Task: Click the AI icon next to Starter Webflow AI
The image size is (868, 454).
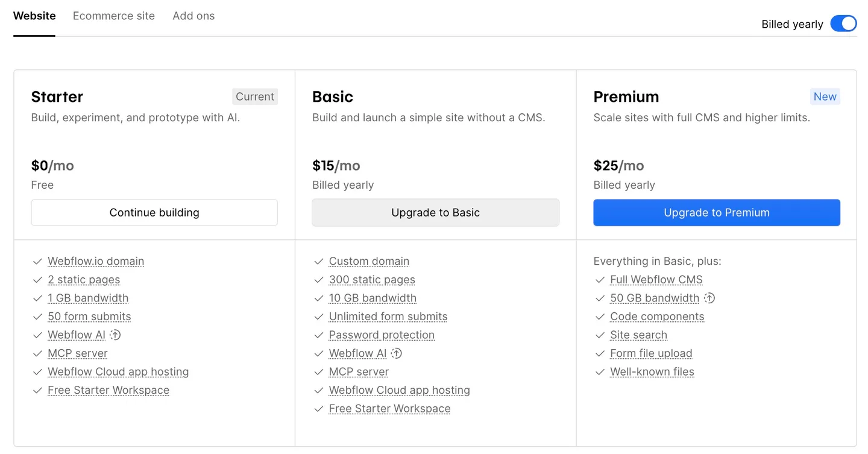Action: [115, 335]
